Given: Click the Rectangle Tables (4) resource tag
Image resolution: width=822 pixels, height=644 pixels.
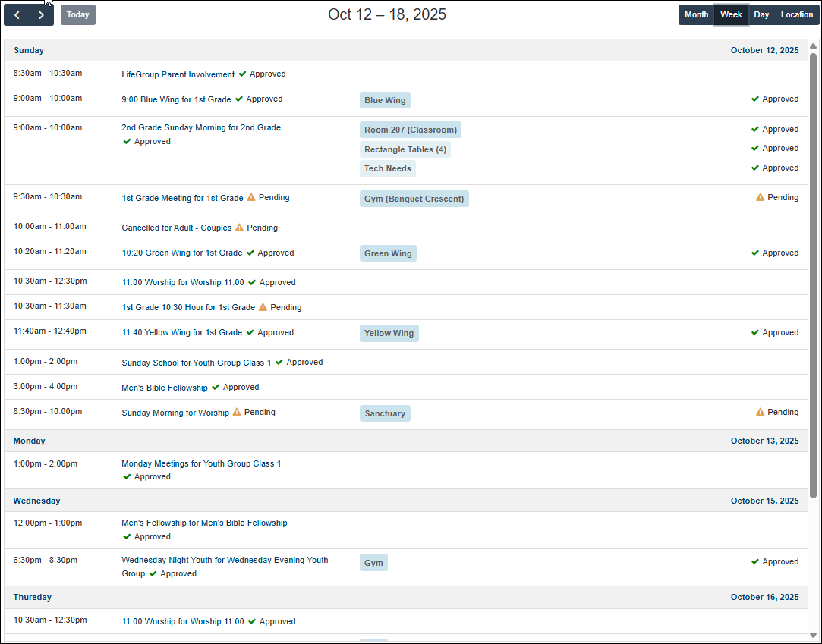Looking at the screenshot, I should (x=405, y=149).
